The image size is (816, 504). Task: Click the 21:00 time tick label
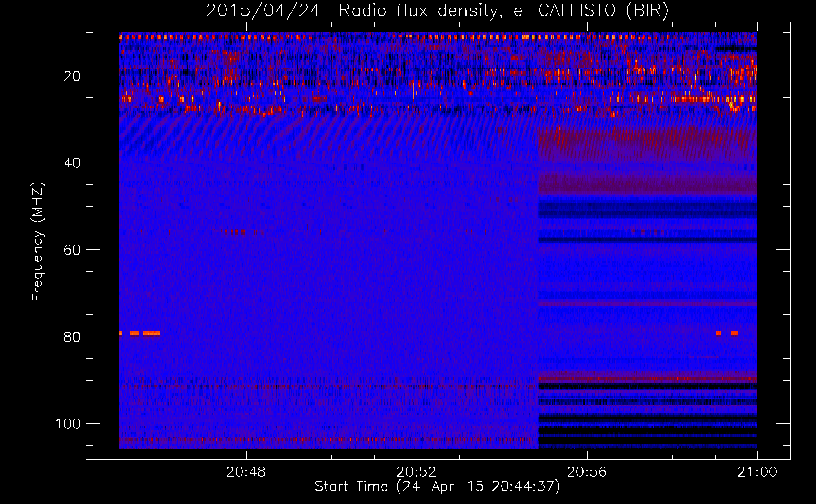click(757, 472)
